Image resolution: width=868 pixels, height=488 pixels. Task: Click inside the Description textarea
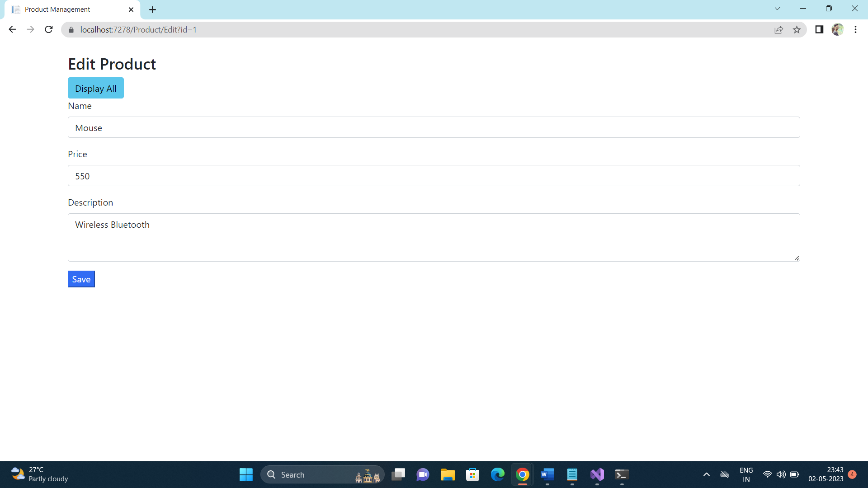[x=434, y=238]
